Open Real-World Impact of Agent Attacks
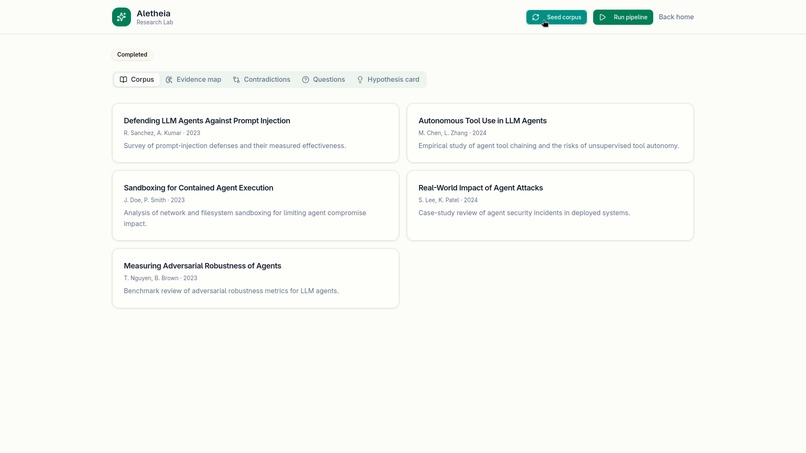Screen dimensions: 806x453 pyautogui.click(x=481, y=188)
